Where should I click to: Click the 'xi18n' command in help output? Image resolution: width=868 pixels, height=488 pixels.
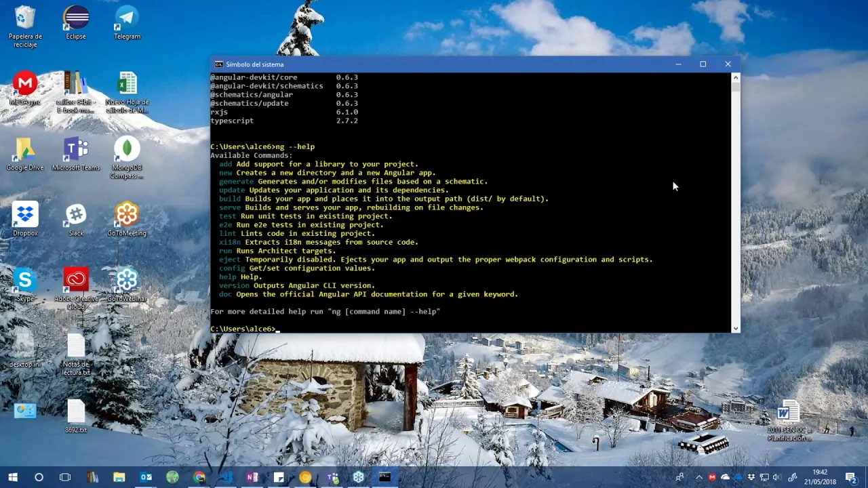tap(230, 242)
